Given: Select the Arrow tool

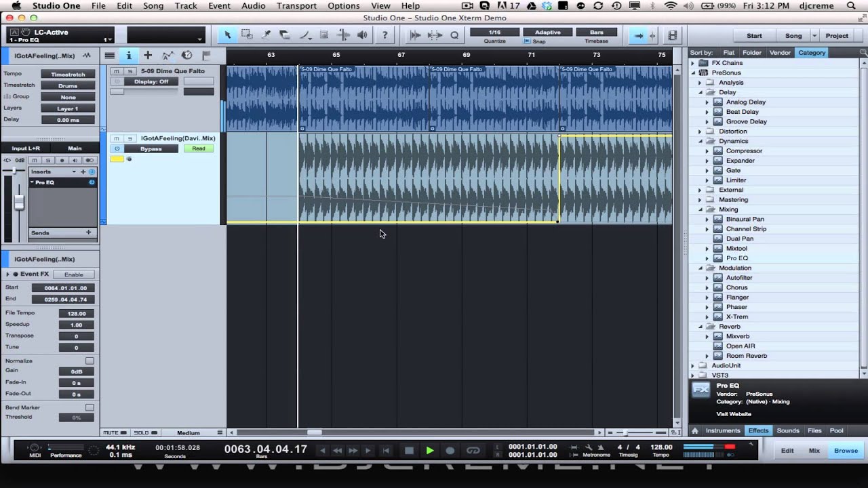Looking at the screenshot, I should (228, 35).
